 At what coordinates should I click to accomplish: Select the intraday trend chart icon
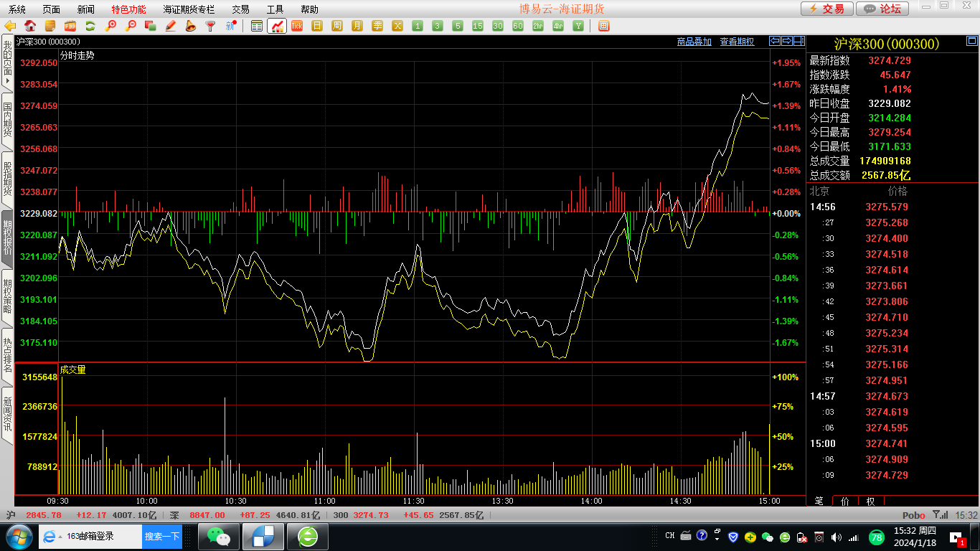(x=277, y=26)
